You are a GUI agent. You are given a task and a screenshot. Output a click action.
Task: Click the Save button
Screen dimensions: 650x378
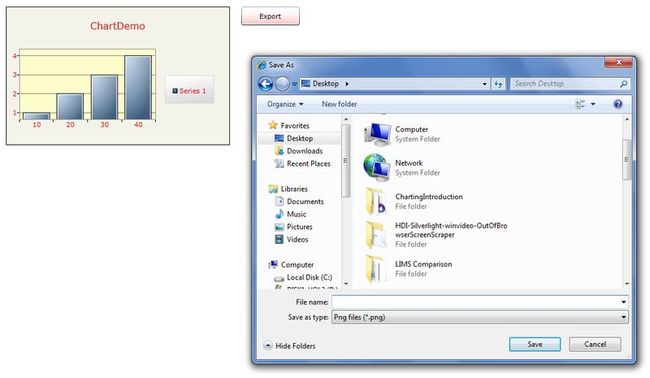click(535, 344)
